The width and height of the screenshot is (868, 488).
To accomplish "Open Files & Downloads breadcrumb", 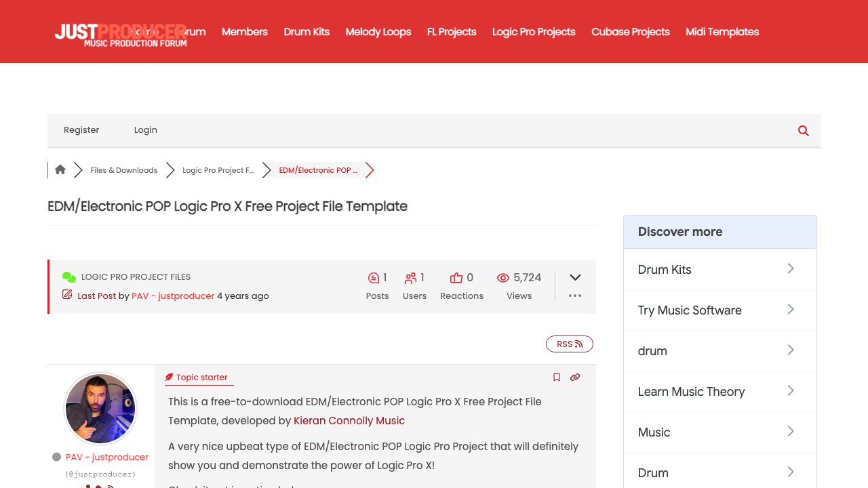I will tap(124, 170).
